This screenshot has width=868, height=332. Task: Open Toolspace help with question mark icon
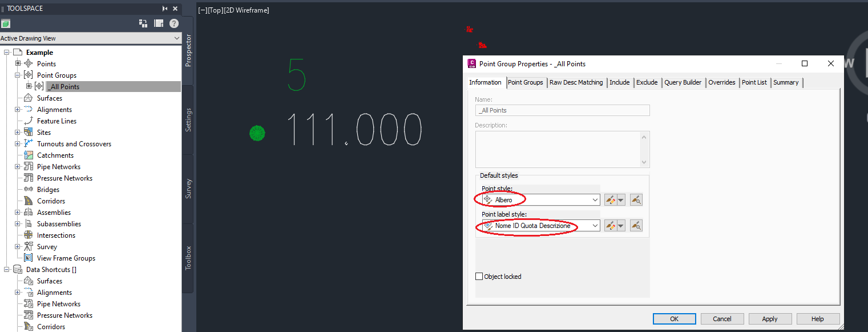point(174,23)
